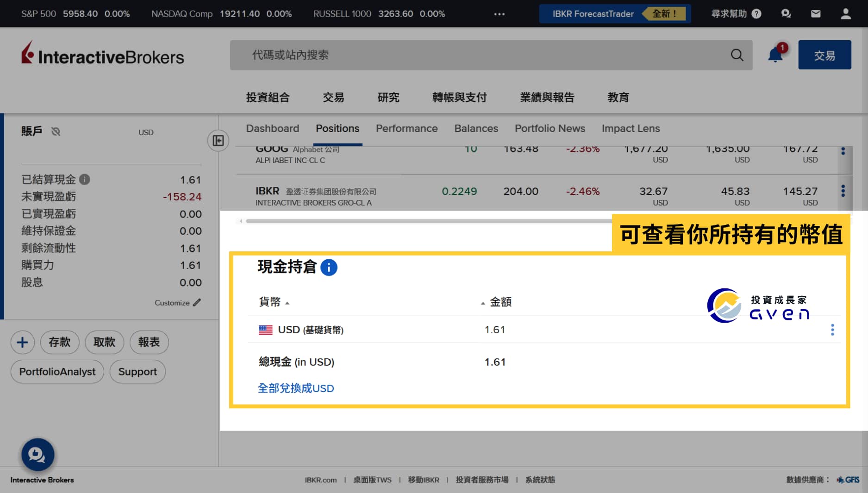
Task: Switch to the Balances tab
Action: [476, 128]
